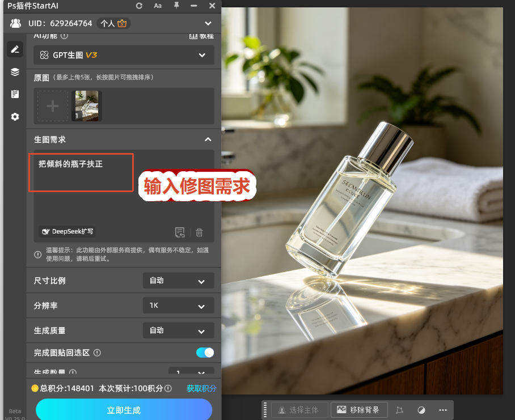Open the 生成质量 dropdown
Screen dimensions: 515x420
(178, 330)
